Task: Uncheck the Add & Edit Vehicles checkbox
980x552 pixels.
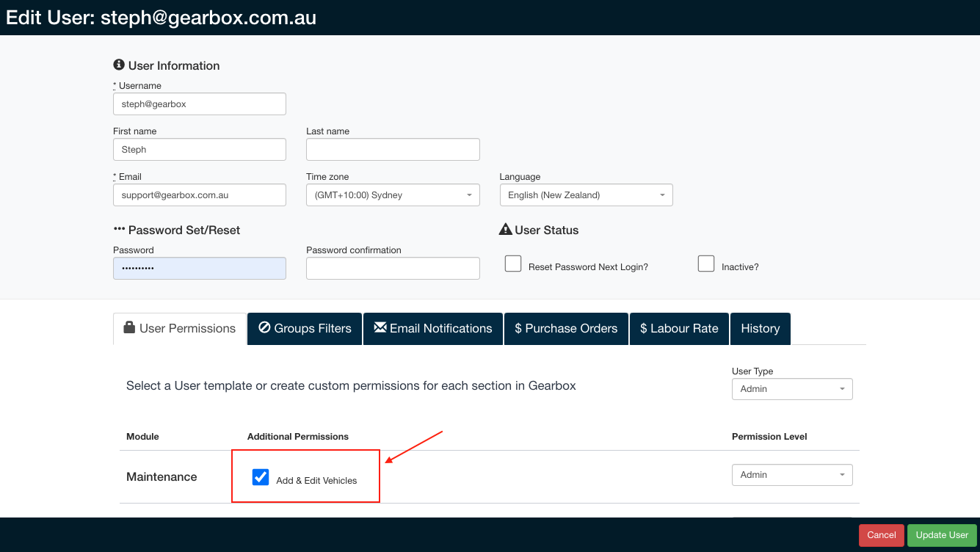Action: pos(260,477)
